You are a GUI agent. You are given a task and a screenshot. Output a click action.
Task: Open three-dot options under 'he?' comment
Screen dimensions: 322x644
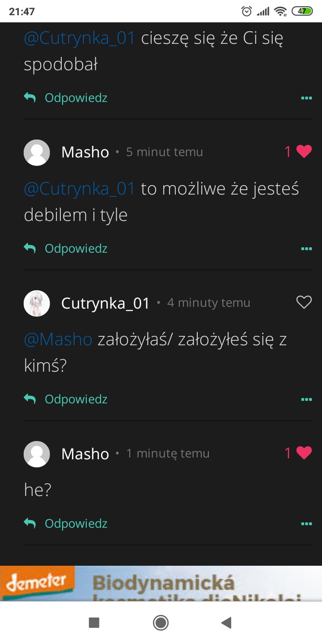pos(306,524)
